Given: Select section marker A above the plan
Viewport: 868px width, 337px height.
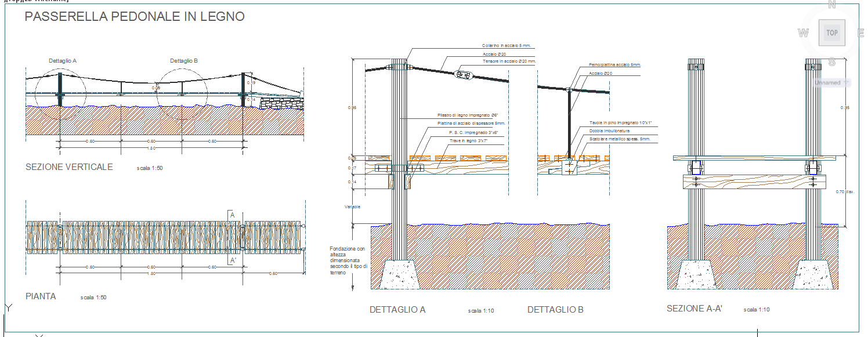Looking at the screenshot, I should 233,215.
